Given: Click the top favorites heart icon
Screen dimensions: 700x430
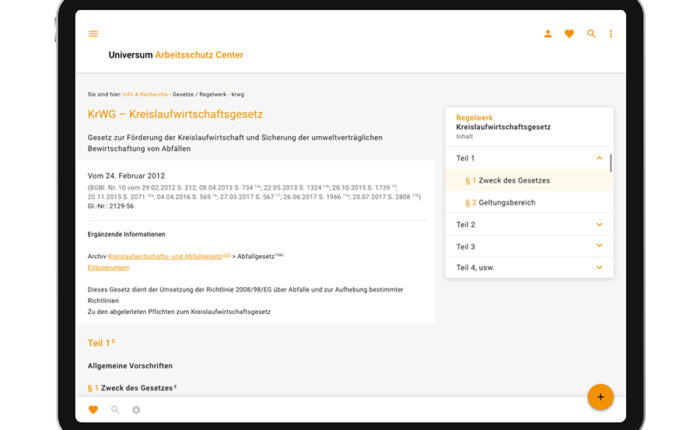Looking at the screenshot, I should pyautogui.click(x=569, y=34).
